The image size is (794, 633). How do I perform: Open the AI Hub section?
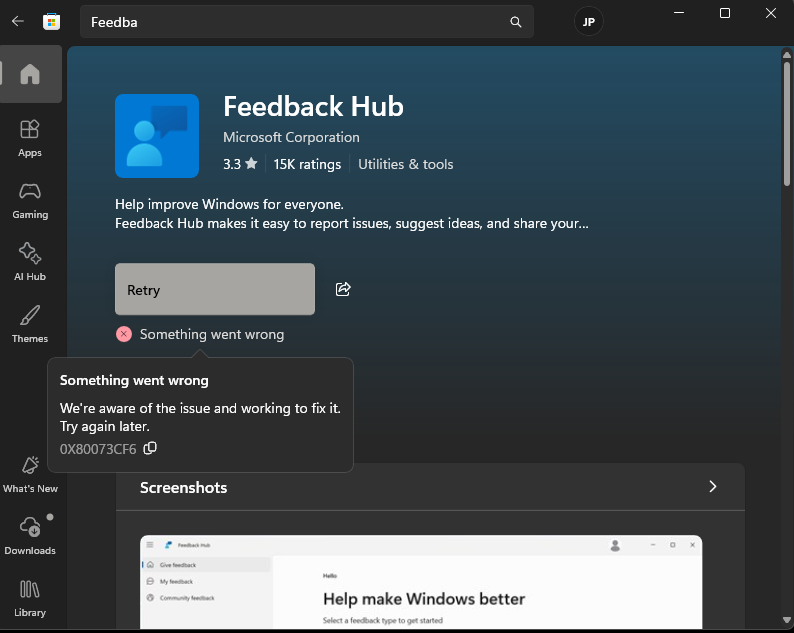30,262
